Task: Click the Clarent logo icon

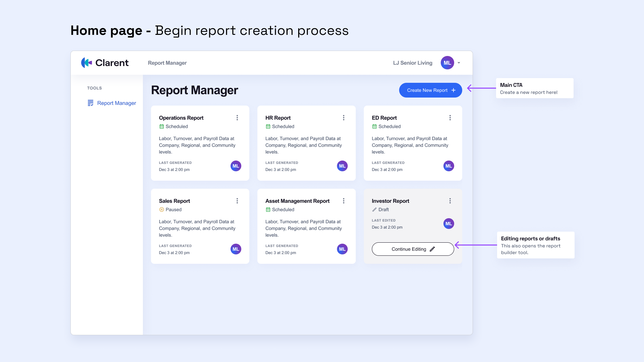Action: click(x=87, y=63)
